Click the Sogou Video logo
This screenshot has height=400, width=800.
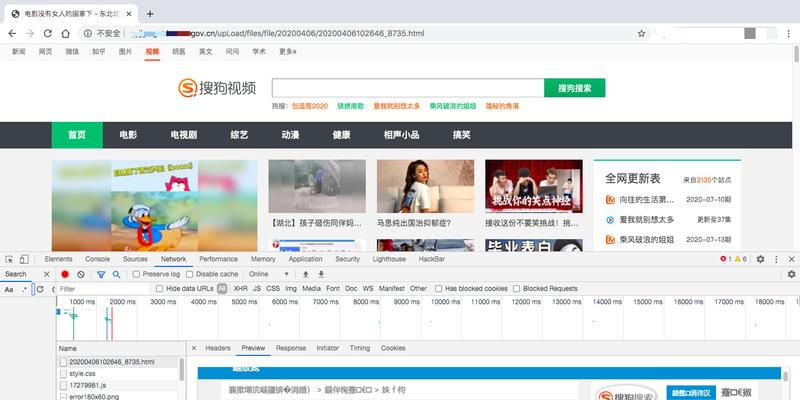[217, 88]
